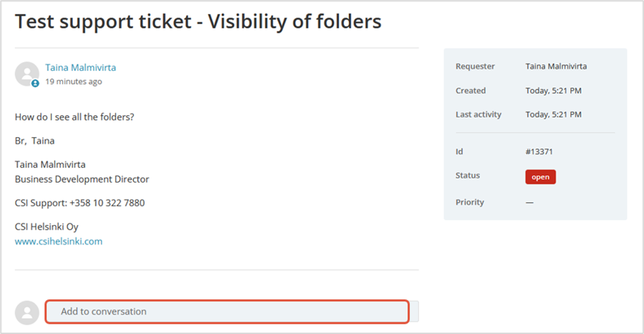
Task: Open the www.csihelsinki.com link
Action: click(59, 241)
